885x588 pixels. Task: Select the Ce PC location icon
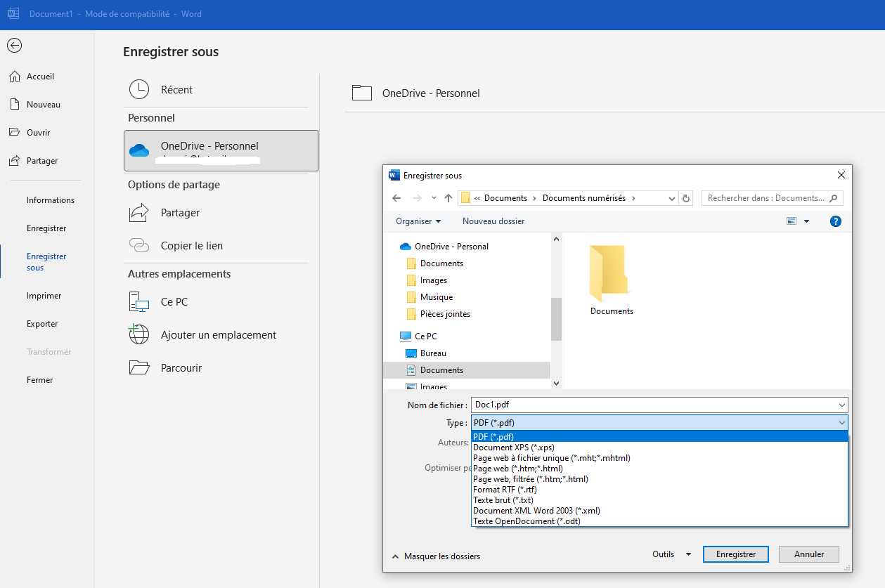click(139, 302)
